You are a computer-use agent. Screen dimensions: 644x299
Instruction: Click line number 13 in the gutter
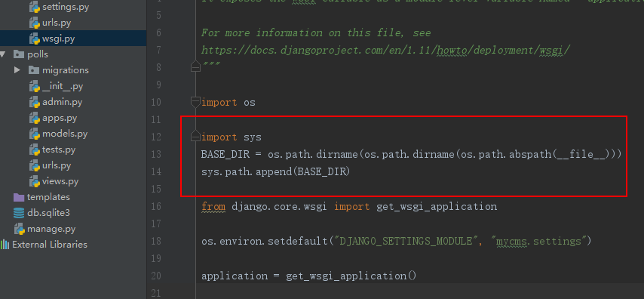tap(156, 154)
